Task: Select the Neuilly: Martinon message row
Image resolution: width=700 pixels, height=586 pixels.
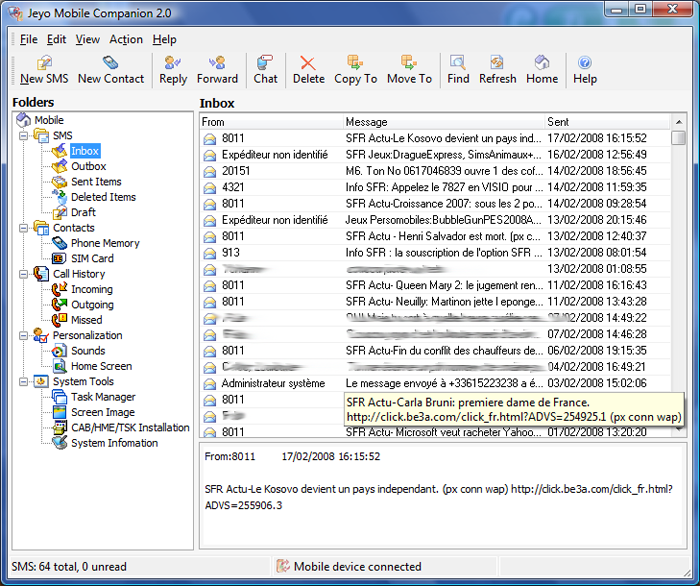Action: point(435,302)
